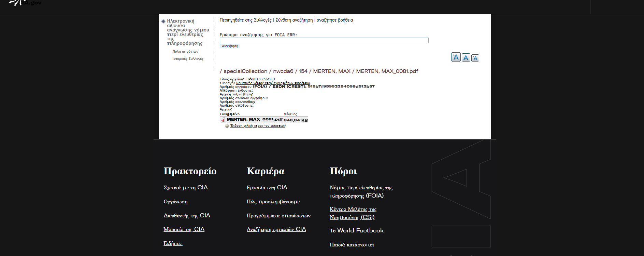
Task: Click the Πρακτορείο footer heading
Action: coord(190,171)
